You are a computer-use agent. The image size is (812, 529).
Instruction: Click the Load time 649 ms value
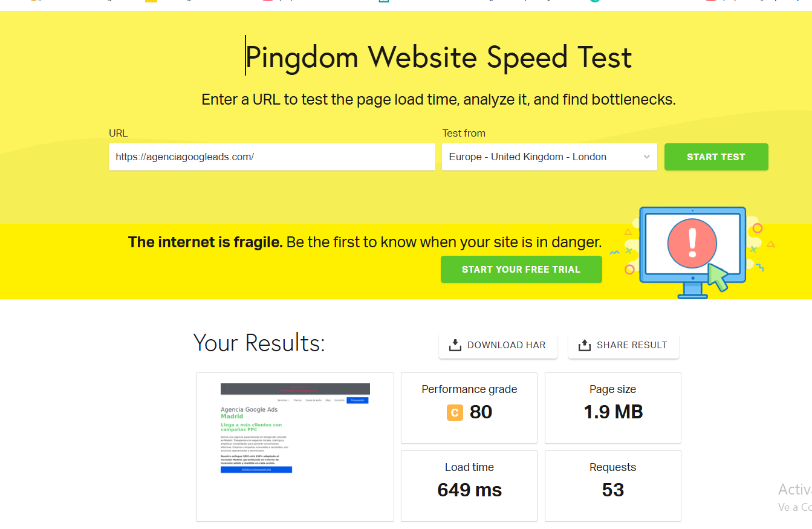point(469,490)
